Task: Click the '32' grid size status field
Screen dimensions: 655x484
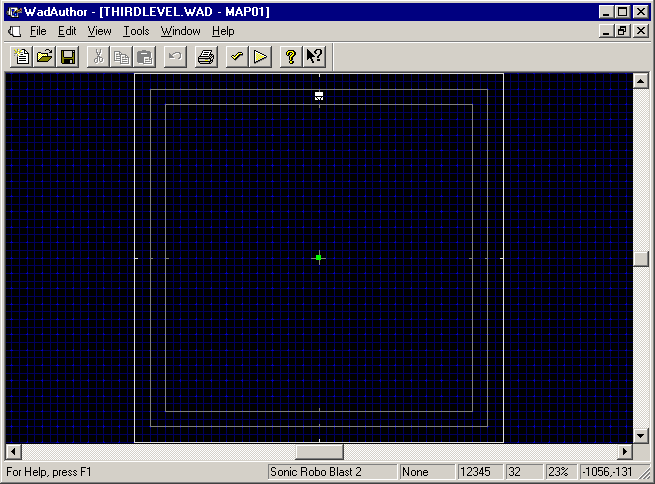Action: 524,472
